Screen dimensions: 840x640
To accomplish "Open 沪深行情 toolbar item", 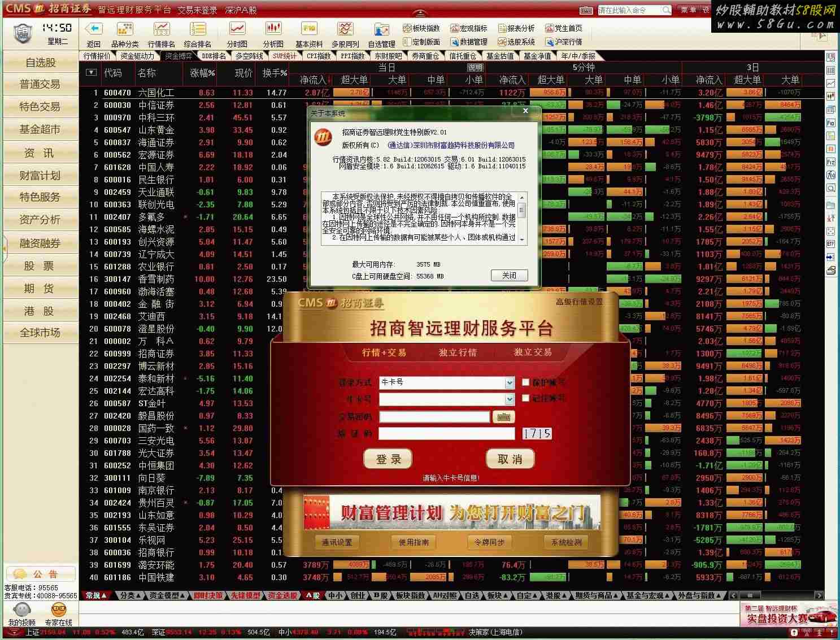I will [564, 42].
